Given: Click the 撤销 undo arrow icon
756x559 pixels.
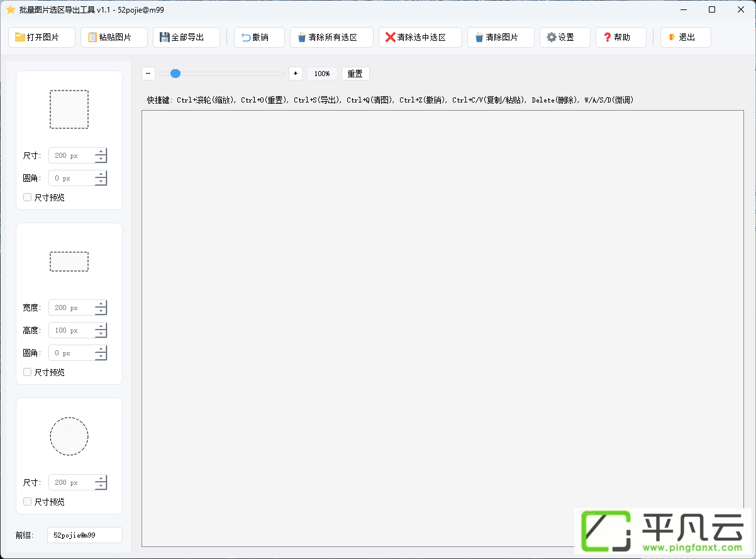Looking at the screenshot, I should tap(246, 37).
